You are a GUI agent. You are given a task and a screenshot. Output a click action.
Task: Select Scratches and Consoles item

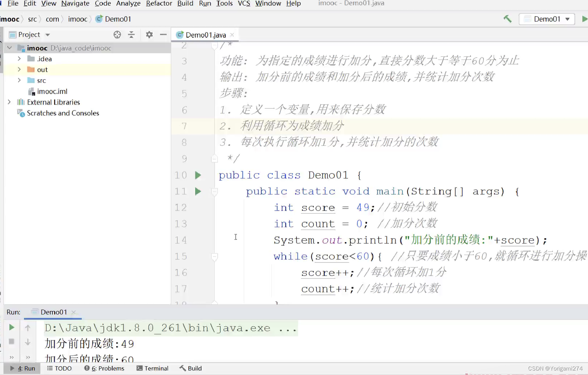click(63, 113)
